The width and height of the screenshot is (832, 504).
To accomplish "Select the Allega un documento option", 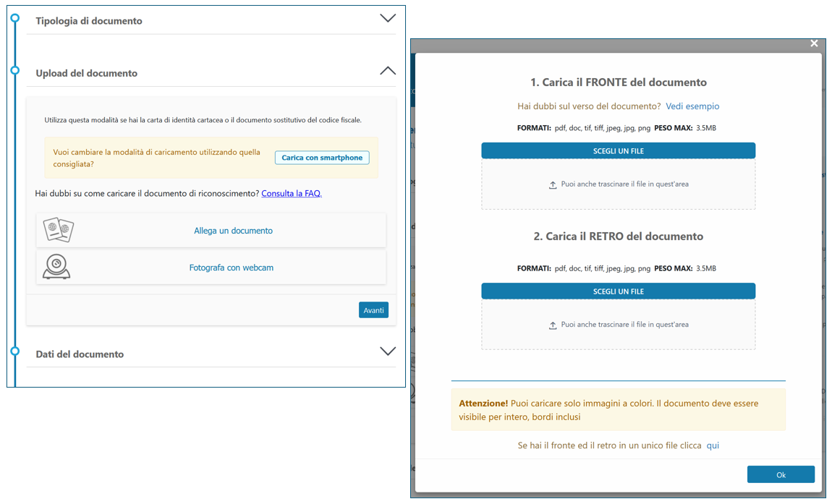I will coord(233,231).
